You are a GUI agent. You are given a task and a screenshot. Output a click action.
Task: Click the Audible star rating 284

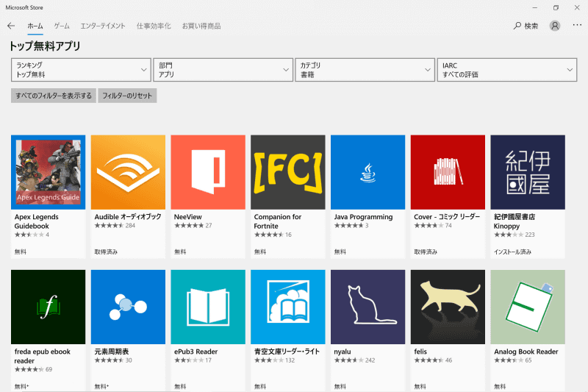(x=115, y=226)
